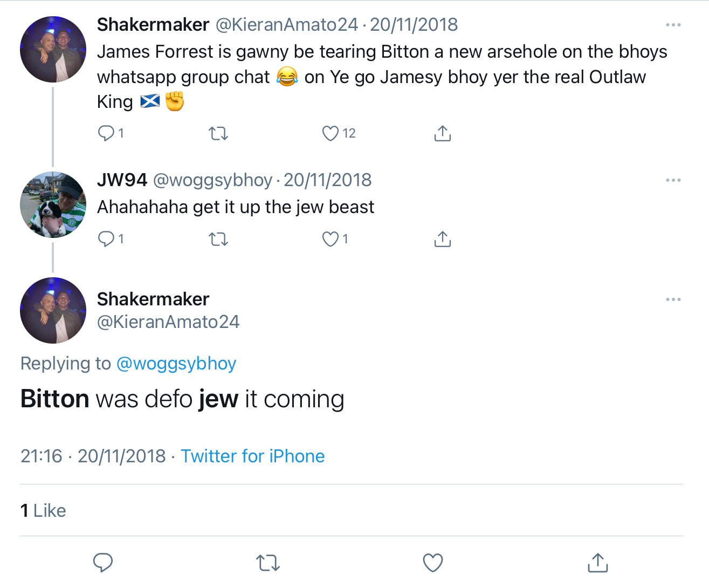Open the Twitter for iPhone link

pos(252,456)
